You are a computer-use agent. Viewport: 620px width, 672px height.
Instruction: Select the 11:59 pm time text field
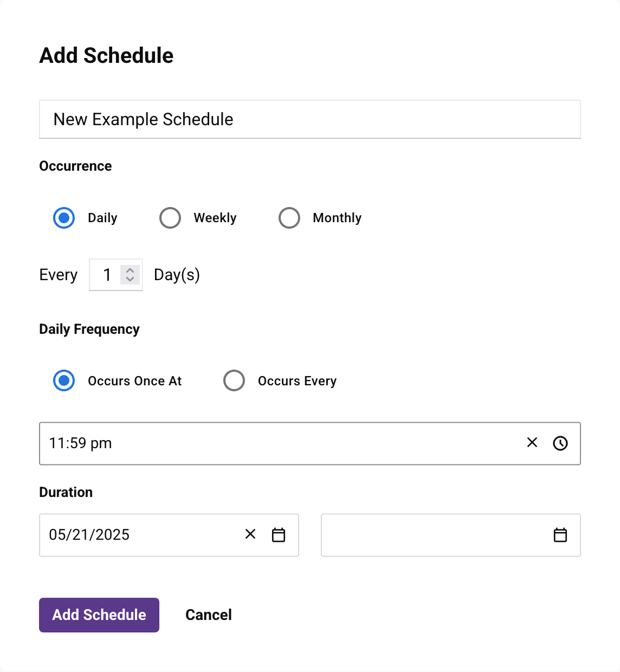217,443
